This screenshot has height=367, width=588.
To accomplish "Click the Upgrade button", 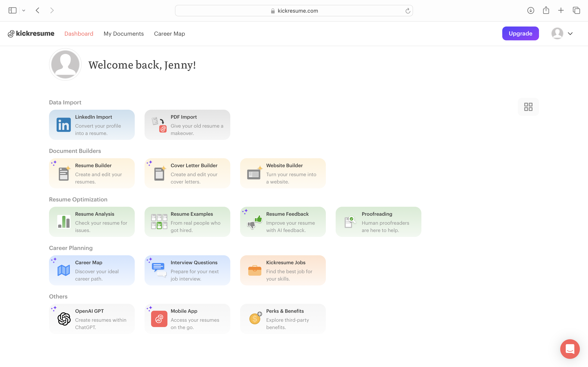I will [520, 33].
